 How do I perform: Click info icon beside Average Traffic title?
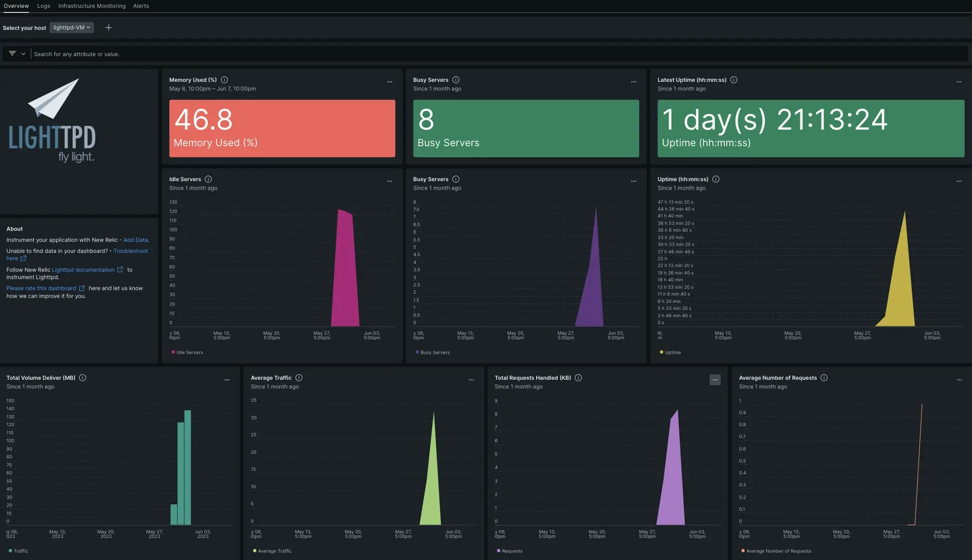(x=299, y=378)
